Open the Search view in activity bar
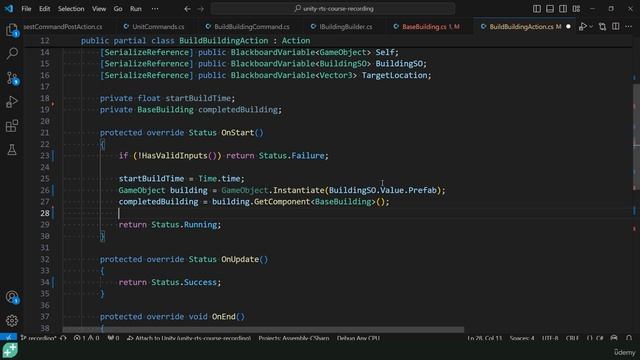 pyautogui.click(x=12, y=53)
